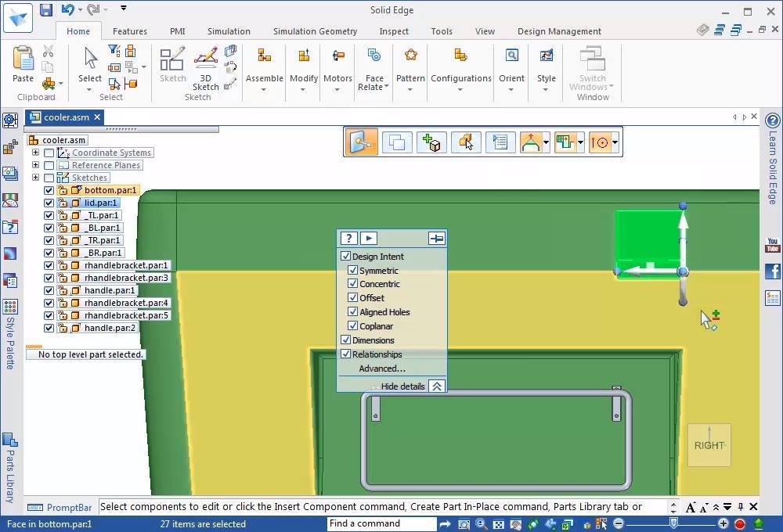Click the zoom out minus button in status bar
This screenshot has height=532, width=783.
[619, 523]
